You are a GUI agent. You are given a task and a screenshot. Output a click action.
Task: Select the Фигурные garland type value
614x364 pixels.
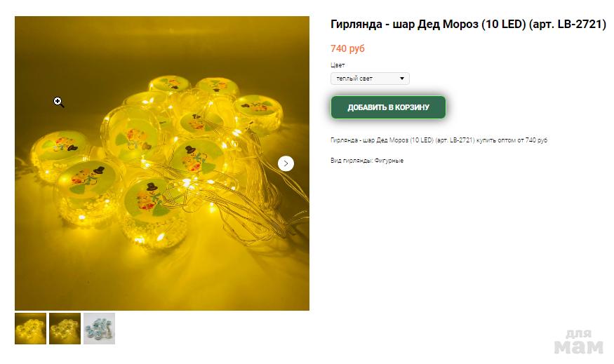coord(389,161)
